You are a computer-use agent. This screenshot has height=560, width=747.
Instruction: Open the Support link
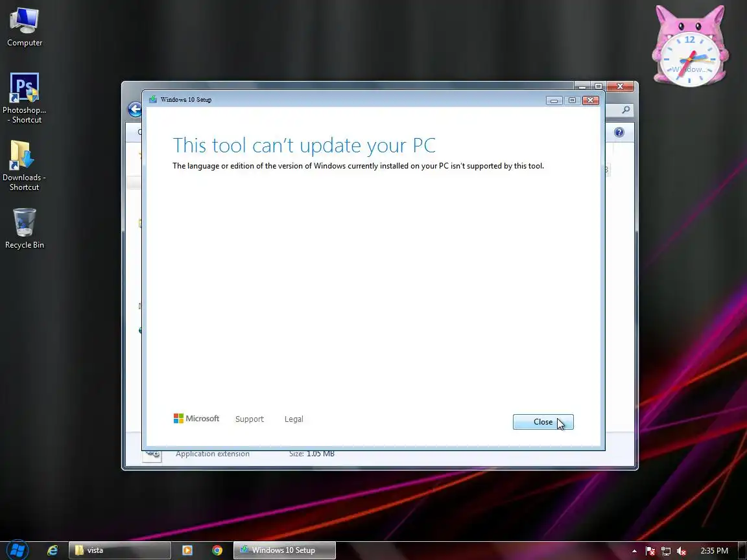(249, 419)
